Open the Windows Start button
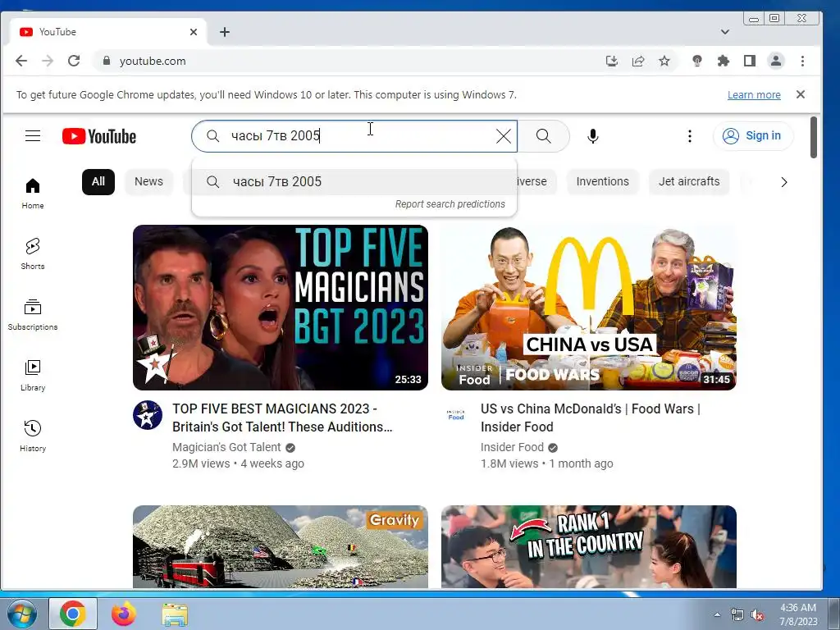The image size is (840, 630). [x=22, y=614]
